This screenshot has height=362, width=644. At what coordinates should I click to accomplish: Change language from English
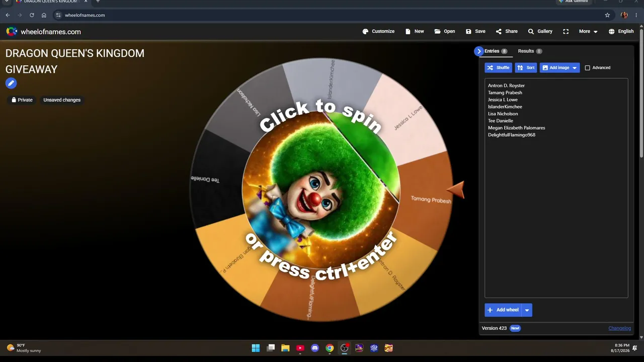coord(621,31)
